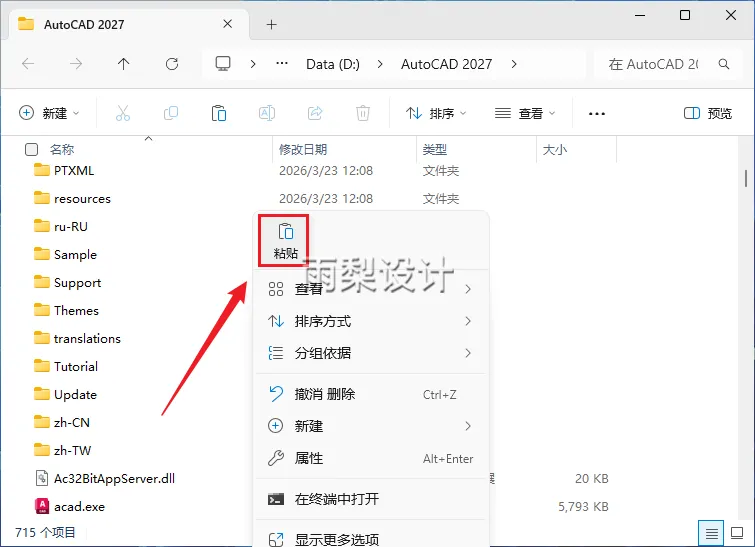Viewport: 755px width, 547px height.
Task: Sort by the 名称 column header
Action: pyautogui.click(x=62, y=150)
